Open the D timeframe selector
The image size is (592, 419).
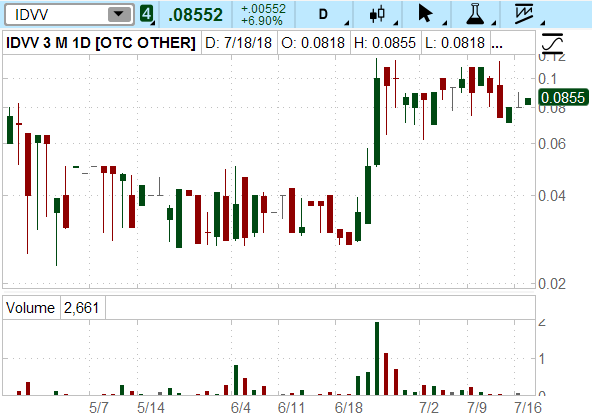324,14
